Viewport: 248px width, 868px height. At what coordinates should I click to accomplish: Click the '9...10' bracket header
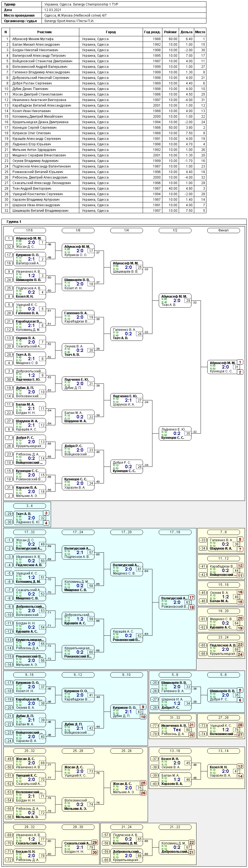(x=127, y=674)
